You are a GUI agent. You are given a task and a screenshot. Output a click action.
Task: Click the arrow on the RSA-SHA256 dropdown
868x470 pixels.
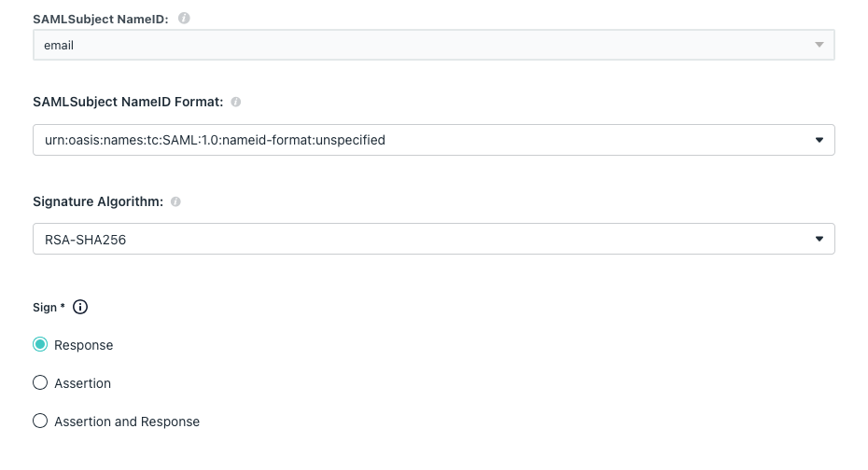pos(819,239)
